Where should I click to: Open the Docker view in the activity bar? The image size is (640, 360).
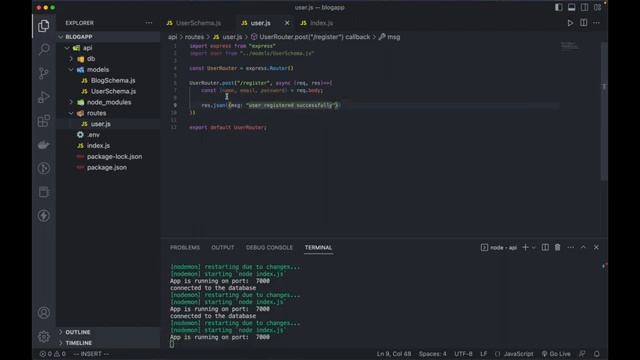coord(44,144)
